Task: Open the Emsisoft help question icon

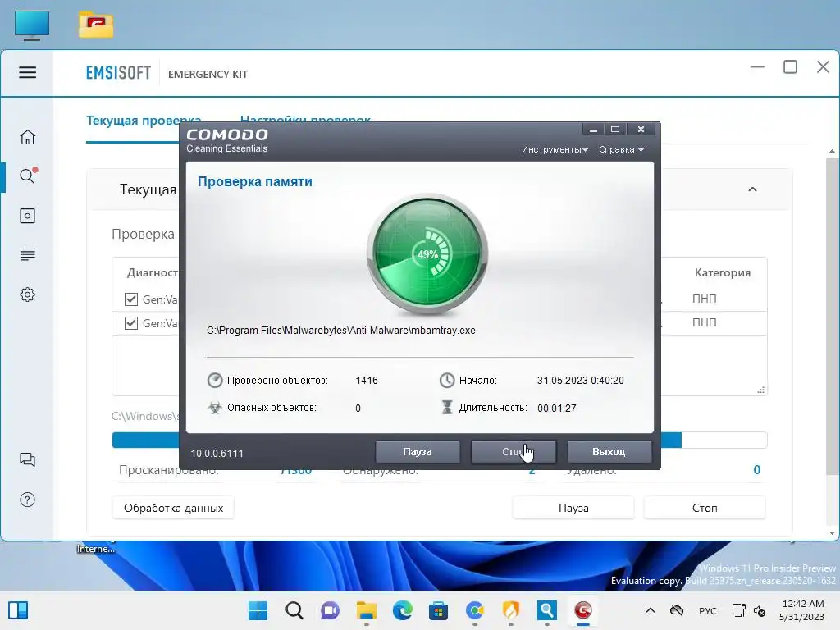Action: tap(27, 500)
